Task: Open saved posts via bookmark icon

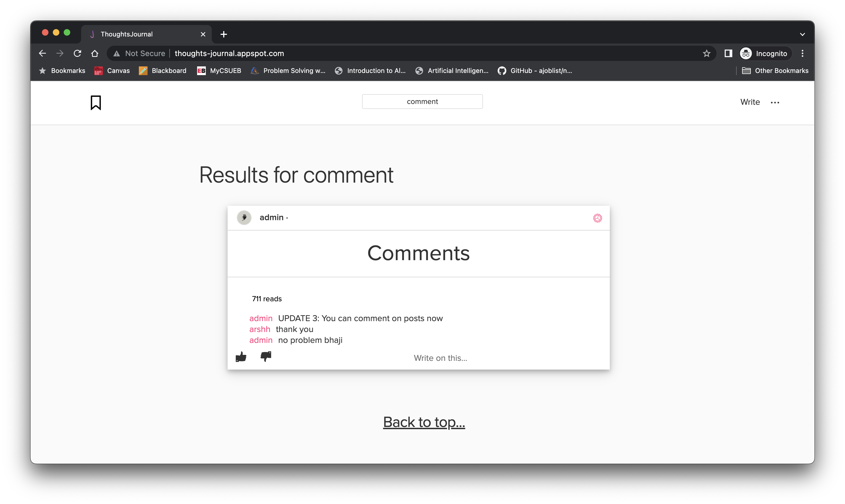Action: [96, 103]
